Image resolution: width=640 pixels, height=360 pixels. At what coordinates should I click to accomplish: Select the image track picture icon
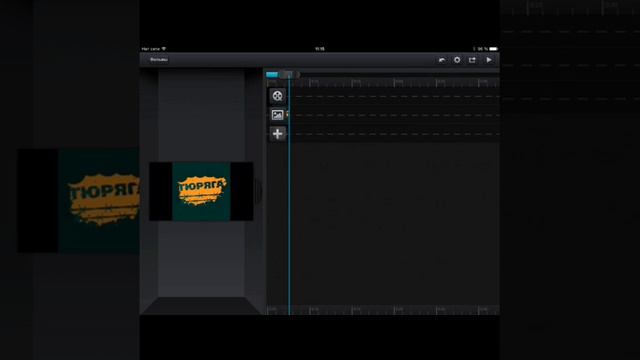pyautogui.click(x=278, y=115)
